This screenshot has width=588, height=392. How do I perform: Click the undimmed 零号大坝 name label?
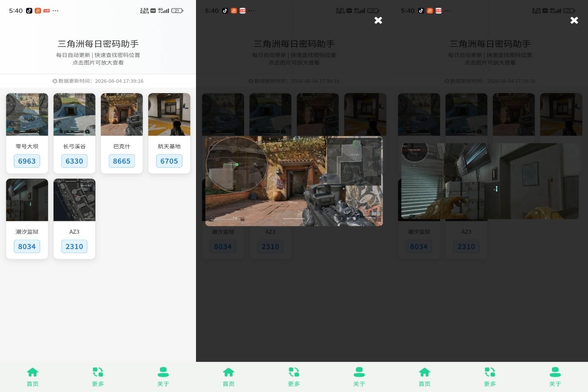(x=27, y=146)
